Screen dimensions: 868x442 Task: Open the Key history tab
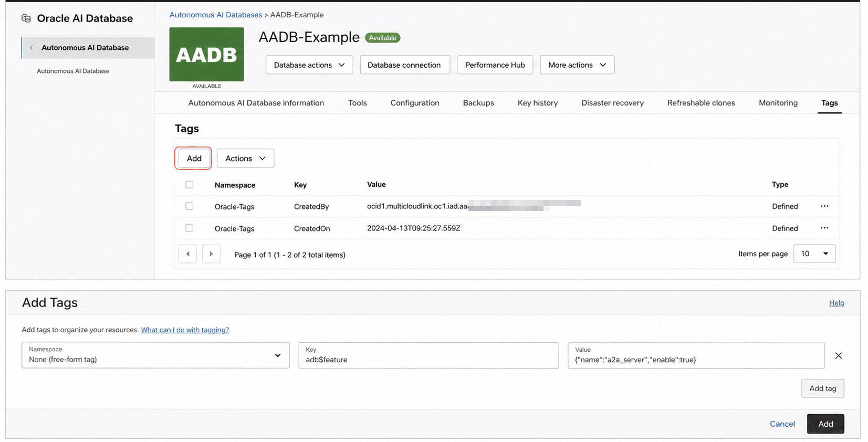pos(538,103)
